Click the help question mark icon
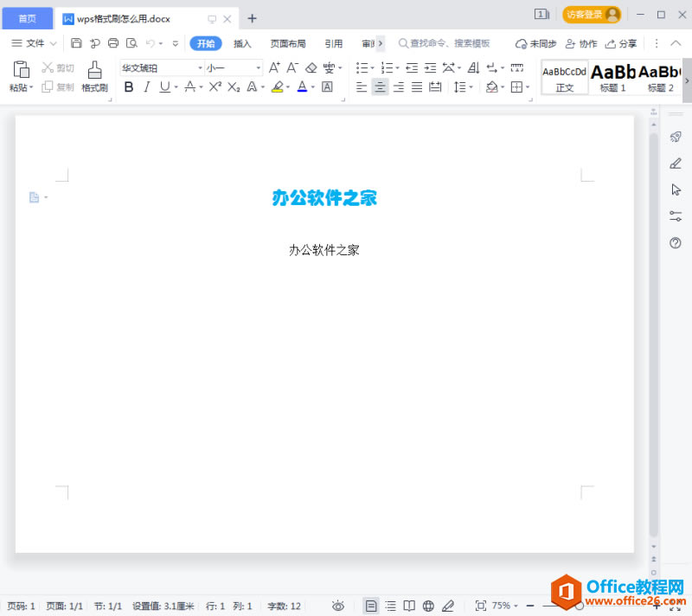Screen dimensions: 692x616 [x=676, y=243]
